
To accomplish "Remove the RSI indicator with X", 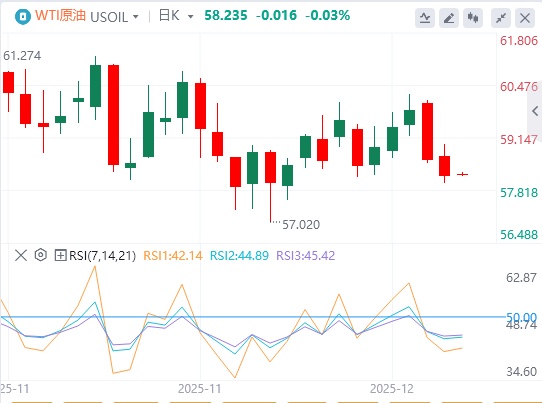I will point(21,256).
